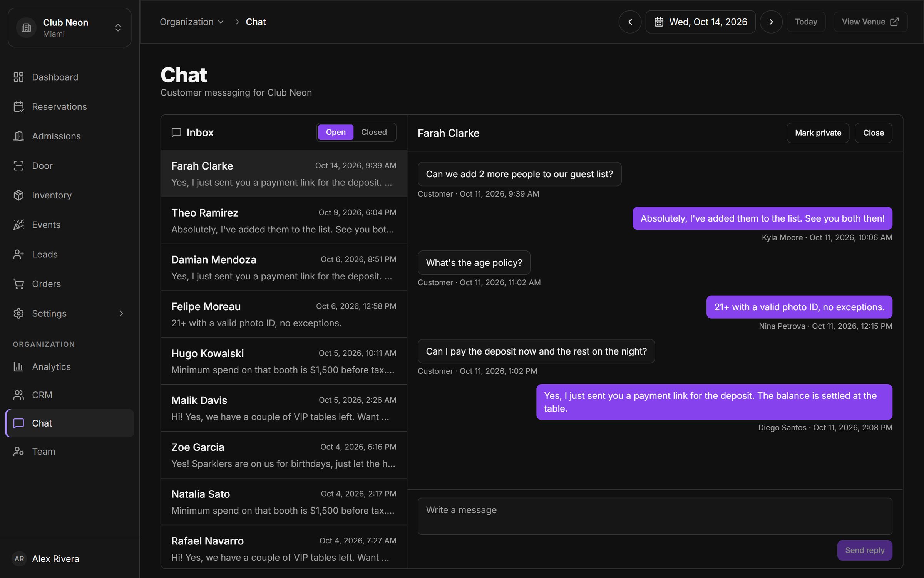Open View Venue external link
Viewport: 924px width, 578px height.
(x=870, y=22)
